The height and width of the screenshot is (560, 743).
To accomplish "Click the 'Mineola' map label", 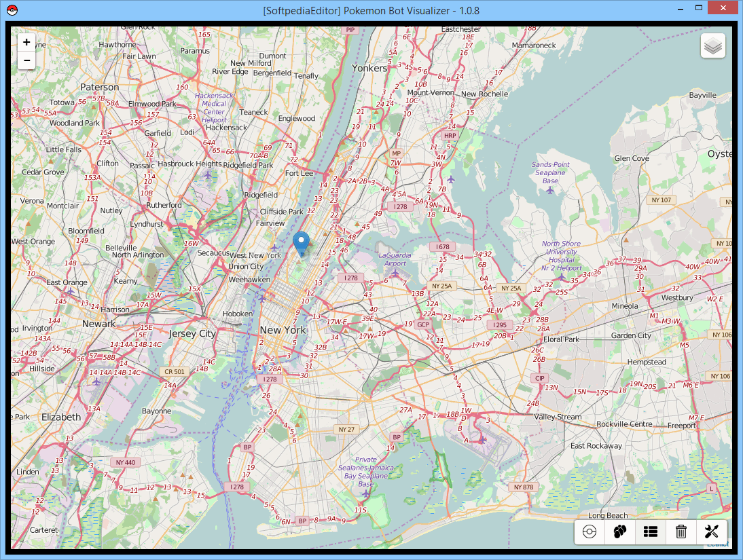I will [625, 306].
